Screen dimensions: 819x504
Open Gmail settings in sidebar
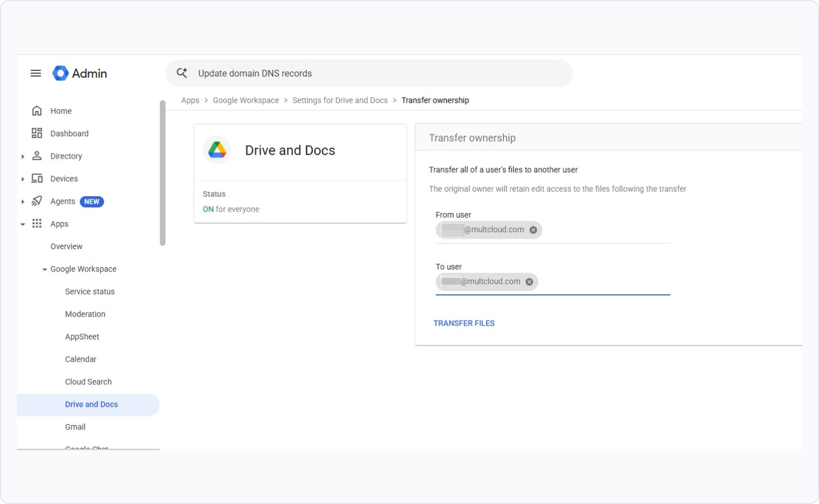coord(75,427)
